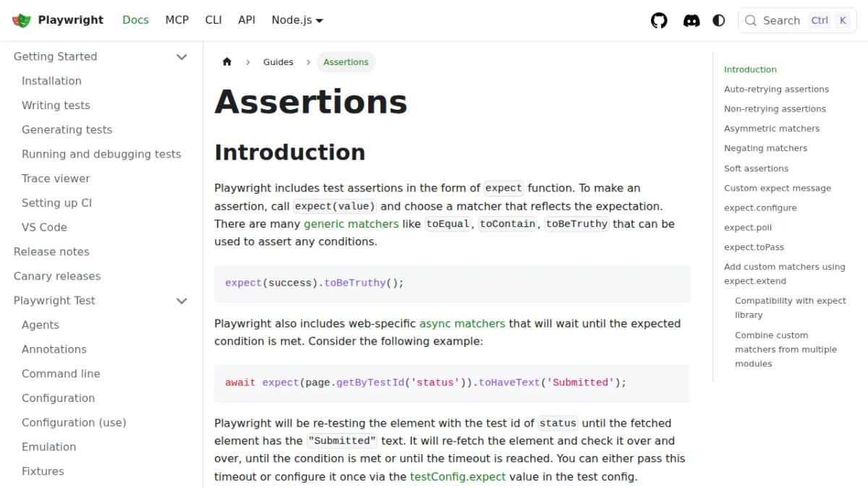The width and height of the screenshot is (868, 488).
Task: Open Agents in the sidebar
Action: click(41, 325)
